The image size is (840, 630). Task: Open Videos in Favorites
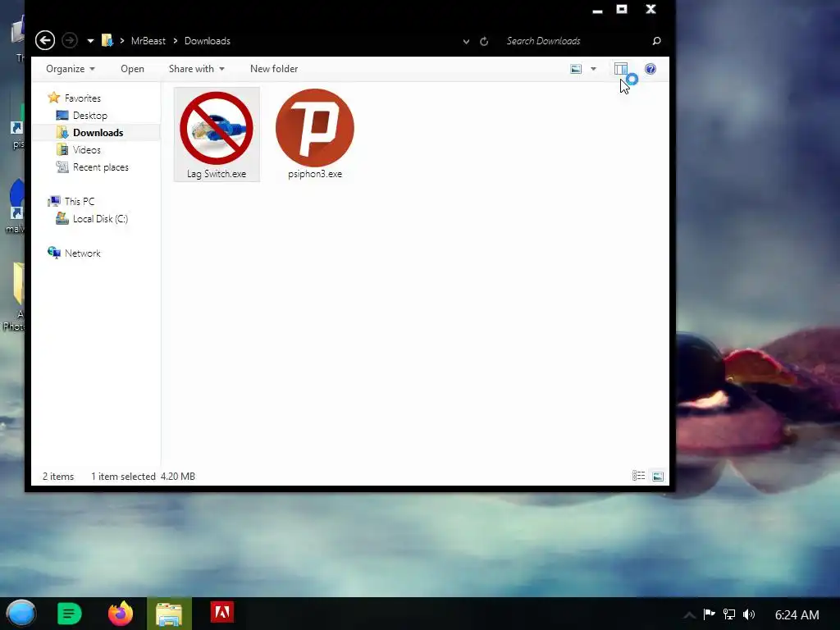click(87, 149)
